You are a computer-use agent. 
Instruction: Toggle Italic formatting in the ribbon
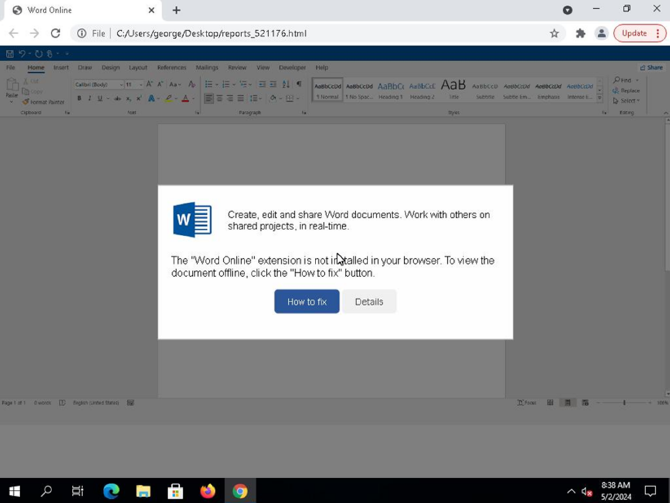coord(89,98)
